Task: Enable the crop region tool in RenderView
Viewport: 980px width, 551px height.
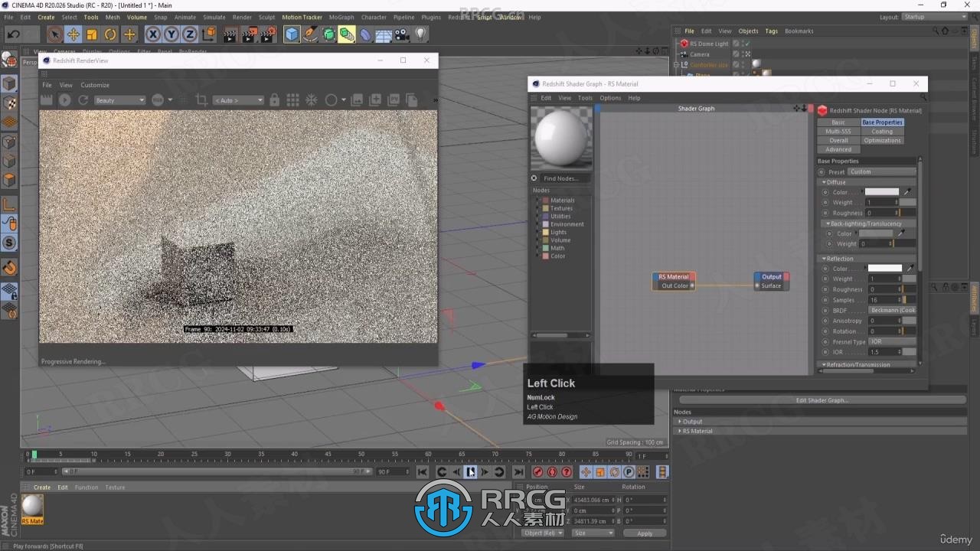Action: click(x=201, y=100)
